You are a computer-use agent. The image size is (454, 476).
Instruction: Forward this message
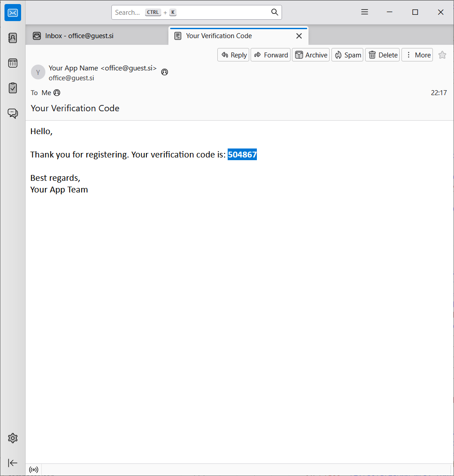[x=271, y=55]
